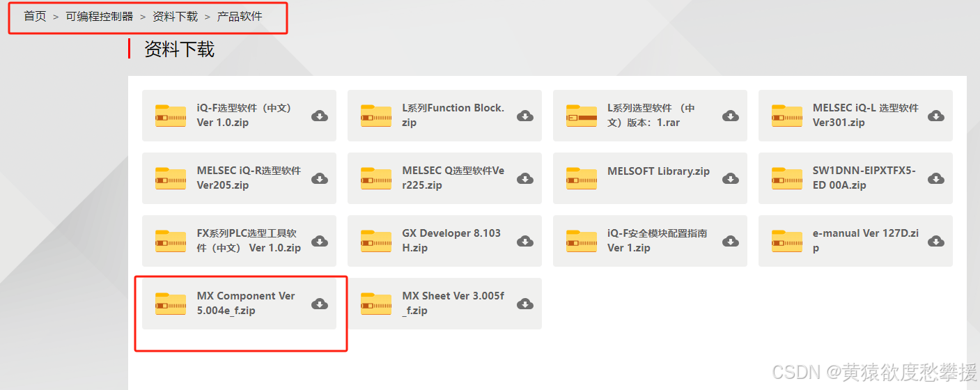The width and height of the screenshot is (980, 390).
Task: Click zip folder icon of MELSEC iQ-L 选型软件
Action: click(787, 116)
